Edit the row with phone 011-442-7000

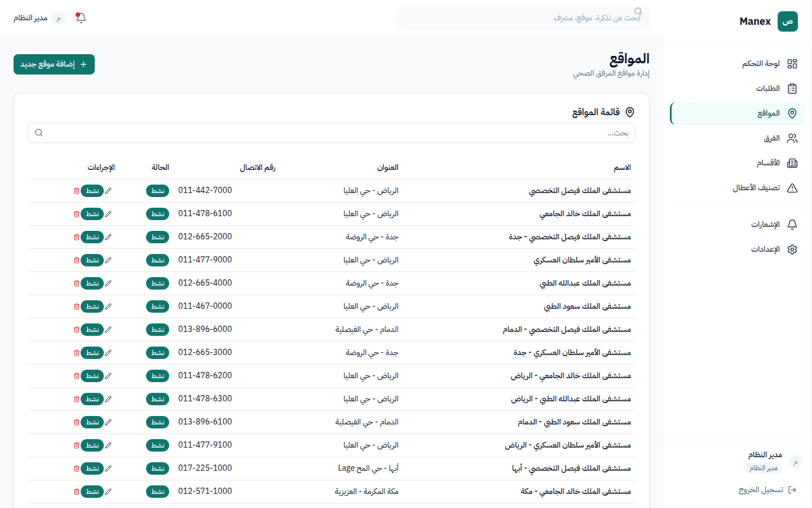coord(108,191)
